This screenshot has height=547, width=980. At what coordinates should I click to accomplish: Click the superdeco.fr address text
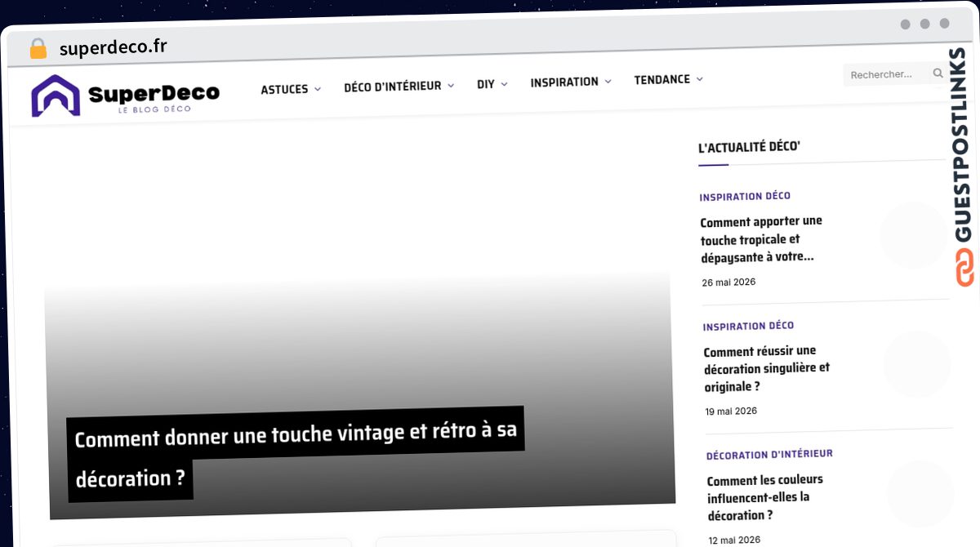pos(114,47)
